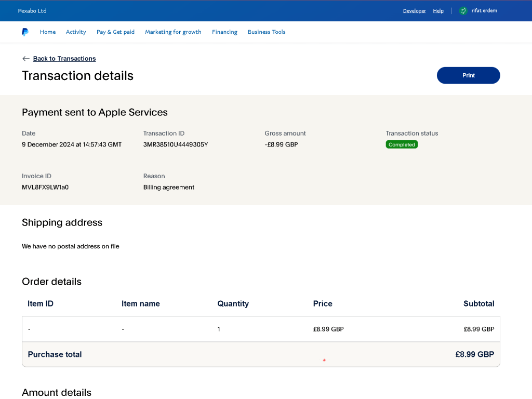Click the back arrow beside Back to Transactions
Image resolution: width=532 pixels, height=399 pixels.
tap(26, 59)
